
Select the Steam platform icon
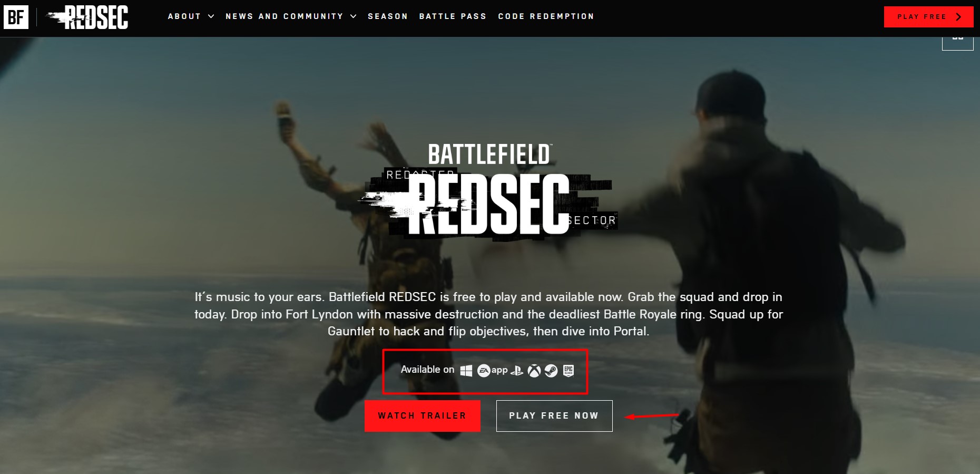click(x=551, y=371)
